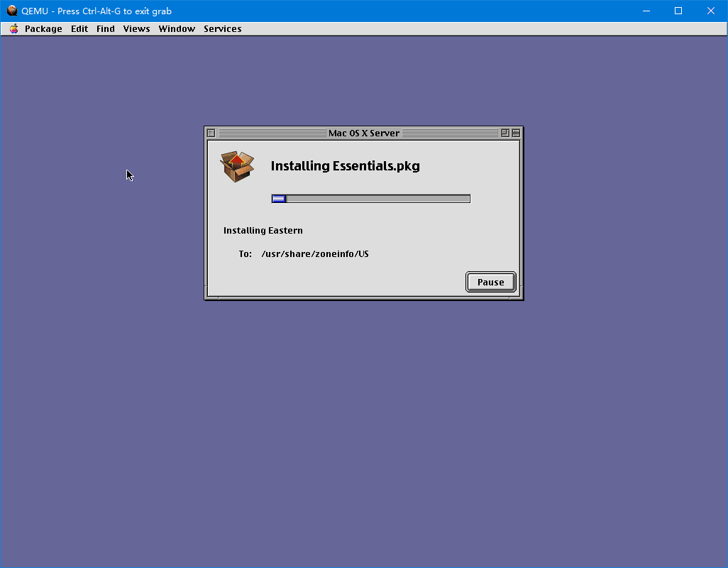This screenshot has width=728, height=568.
Task: Click the installer package box icon
Action: click(237, 166)
